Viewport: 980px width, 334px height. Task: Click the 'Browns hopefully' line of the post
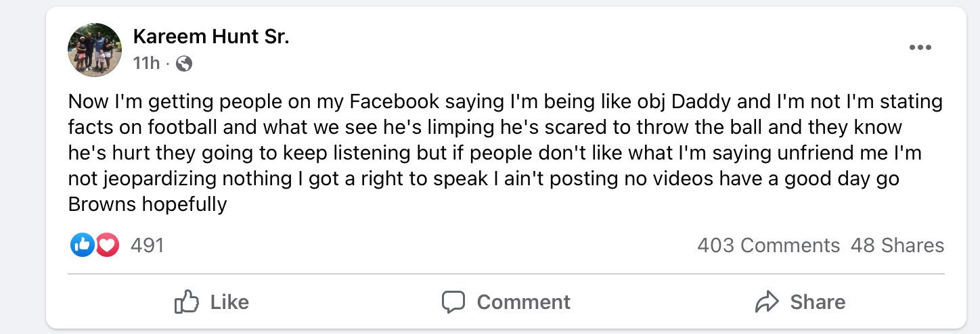click(148, 204)
